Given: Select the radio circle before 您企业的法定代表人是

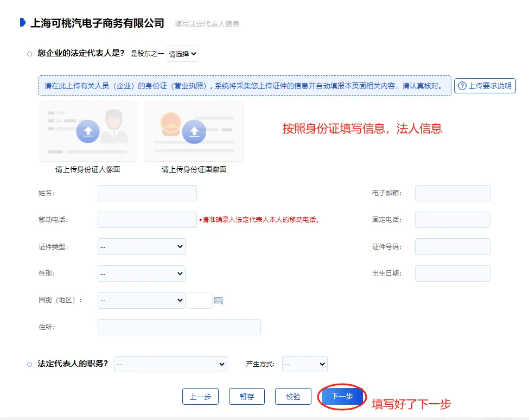Looking at the screenshot, I should (29, 54).
